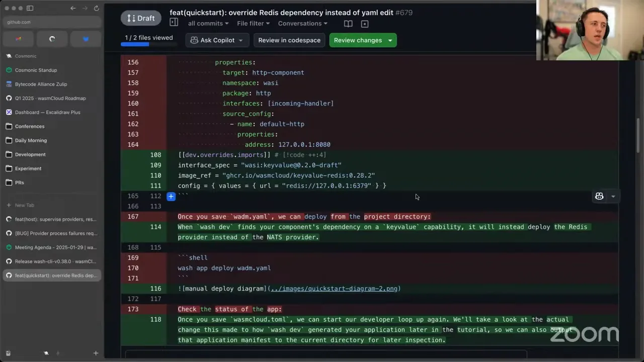
Task: Click the files viewed progress bar
Action: [149, 44]
